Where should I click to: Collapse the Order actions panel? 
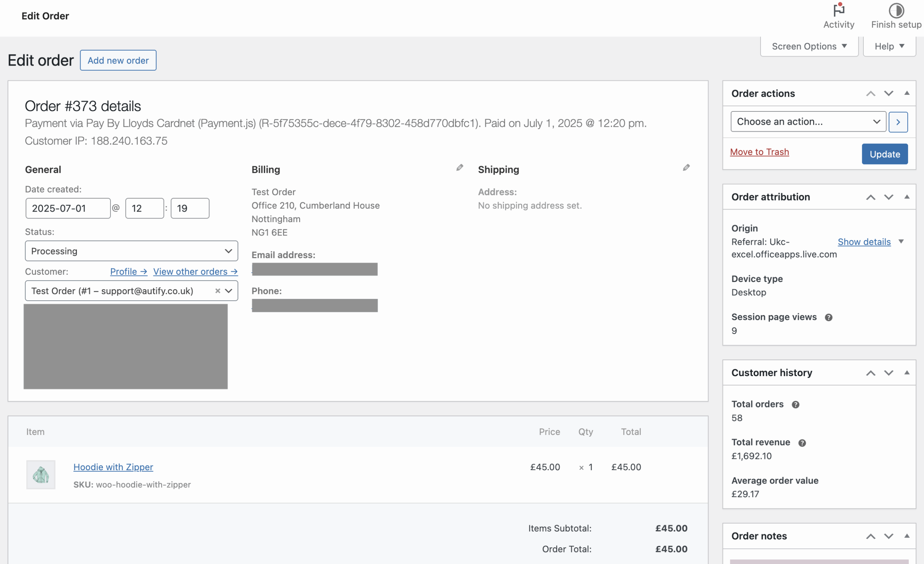[907, 93]
